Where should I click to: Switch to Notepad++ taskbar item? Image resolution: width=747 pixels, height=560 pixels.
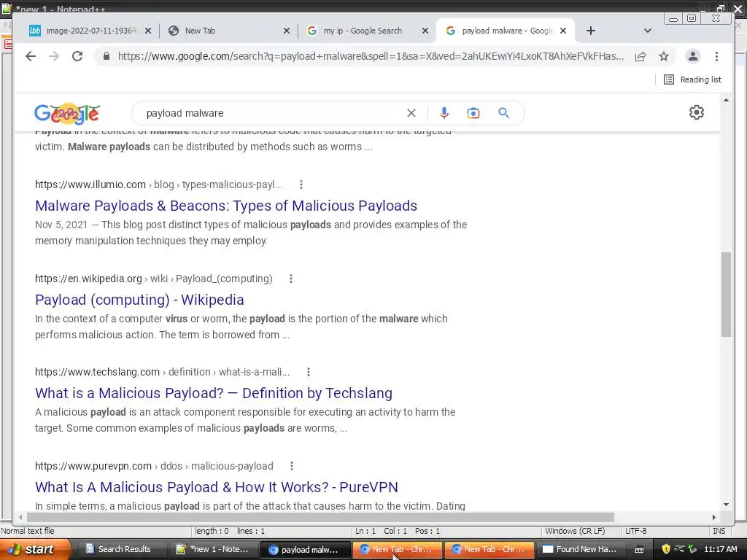pyautogui.click(x=214, y=549)
